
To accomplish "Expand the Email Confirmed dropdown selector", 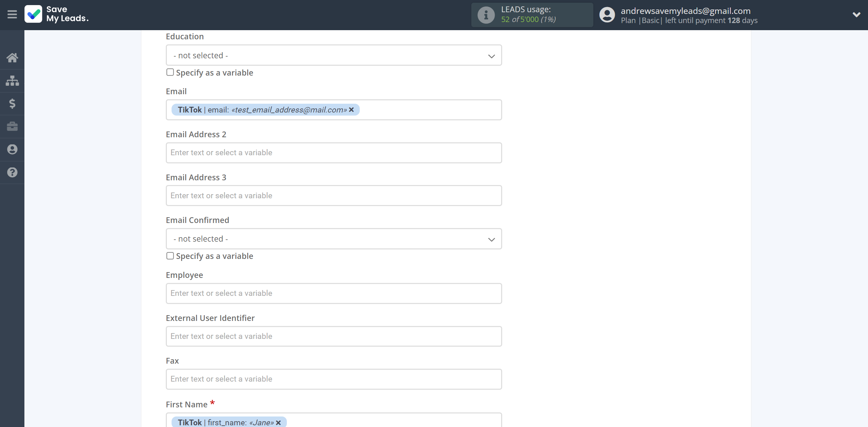I will click(334, 238).
